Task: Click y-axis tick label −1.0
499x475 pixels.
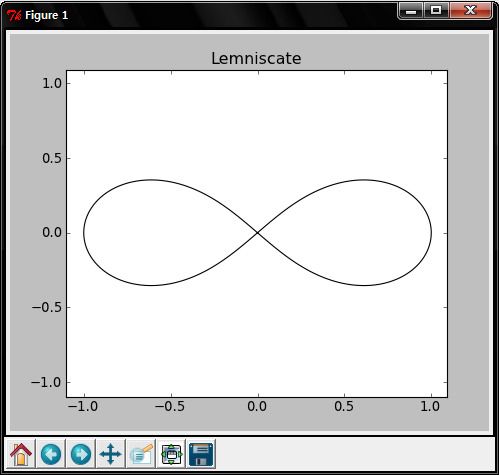Action: click(47, 382)
